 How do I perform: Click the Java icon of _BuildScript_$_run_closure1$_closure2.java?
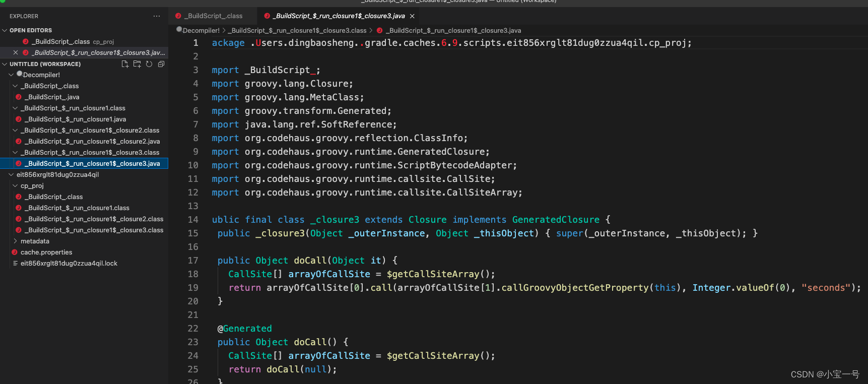click(19, 141)
